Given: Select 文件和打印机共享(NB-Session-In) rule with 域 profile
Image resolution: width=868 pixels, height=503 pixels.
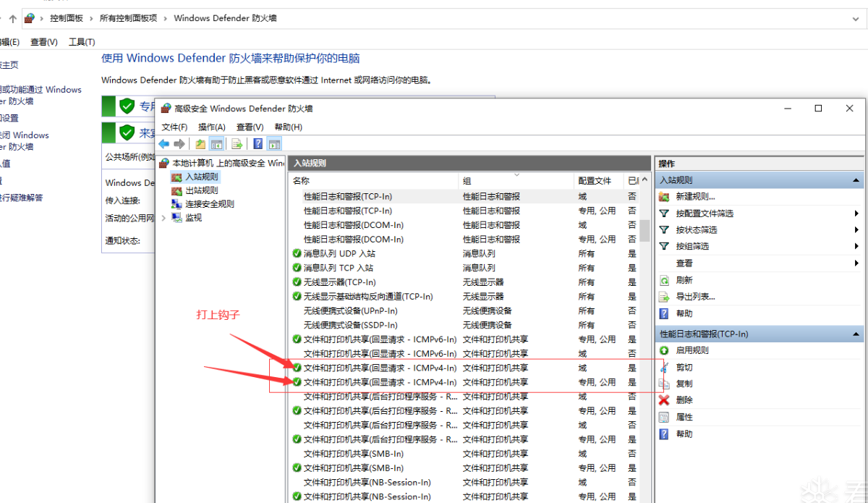Looking at the screenshot, I should (x=464, y=483).
